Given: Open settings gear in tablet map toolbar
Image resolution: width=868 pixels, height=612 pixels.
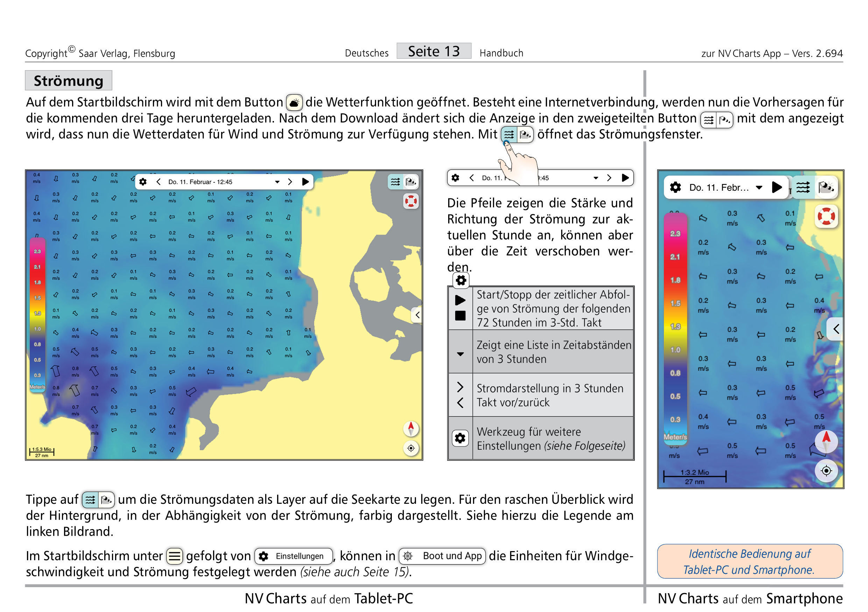Looking at the screenshot, I should pos(143,182).
